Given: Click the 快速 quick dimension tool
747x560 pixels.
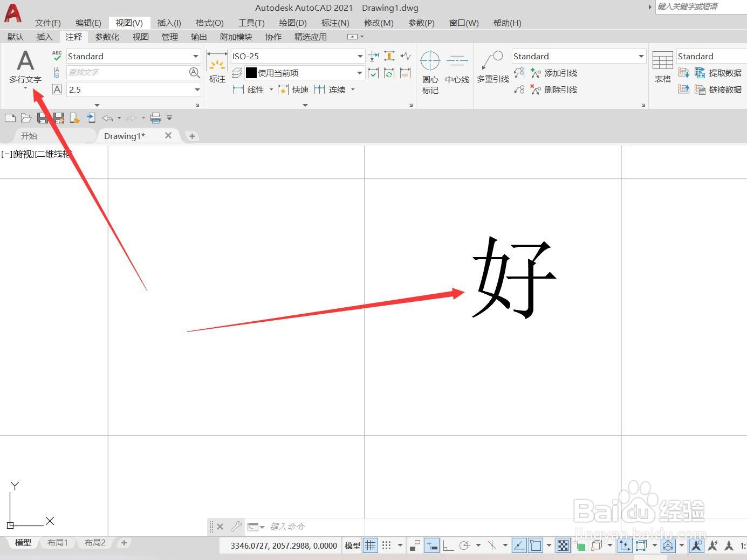Looking at the screenshot, I should [293, 89].
